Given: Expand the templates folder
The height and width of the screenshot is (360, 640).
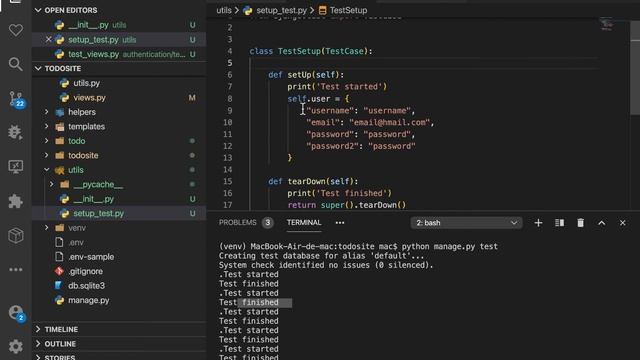Looking at the screenshot, I should pyautogui.click(x=86, y=127).
